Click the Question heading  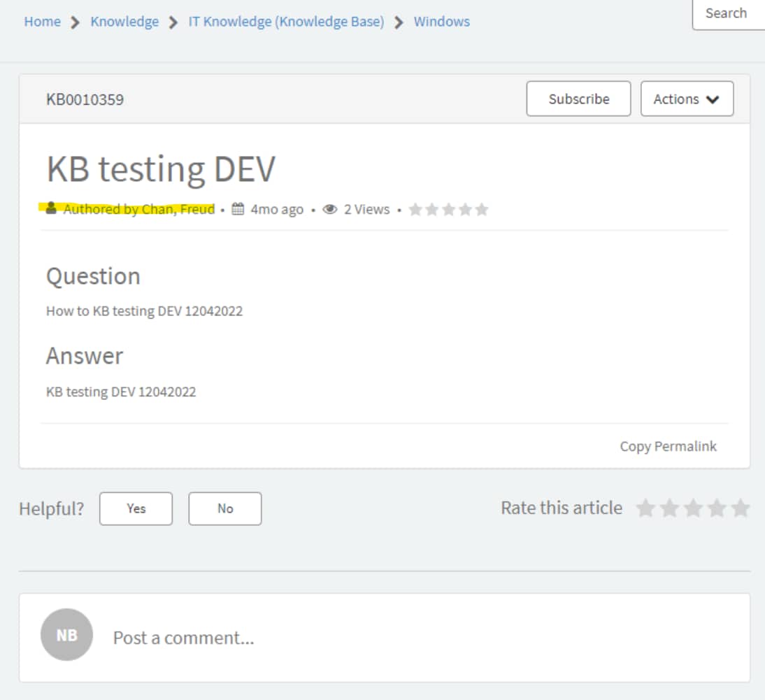[93, 276]
